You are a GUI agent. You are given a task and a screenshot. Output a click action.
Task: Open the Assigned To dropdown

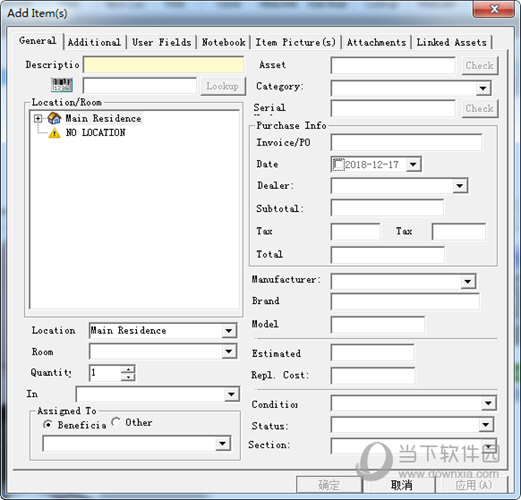223,444
